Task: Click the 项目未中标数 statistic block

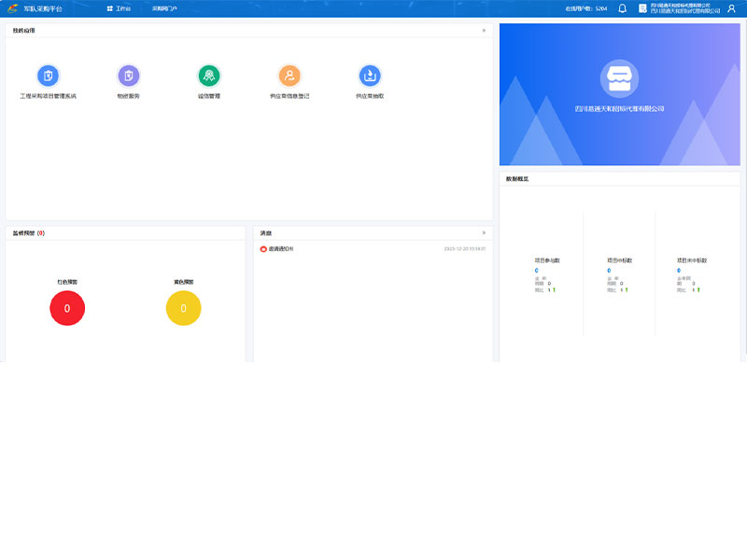Action: pos(691,260)
